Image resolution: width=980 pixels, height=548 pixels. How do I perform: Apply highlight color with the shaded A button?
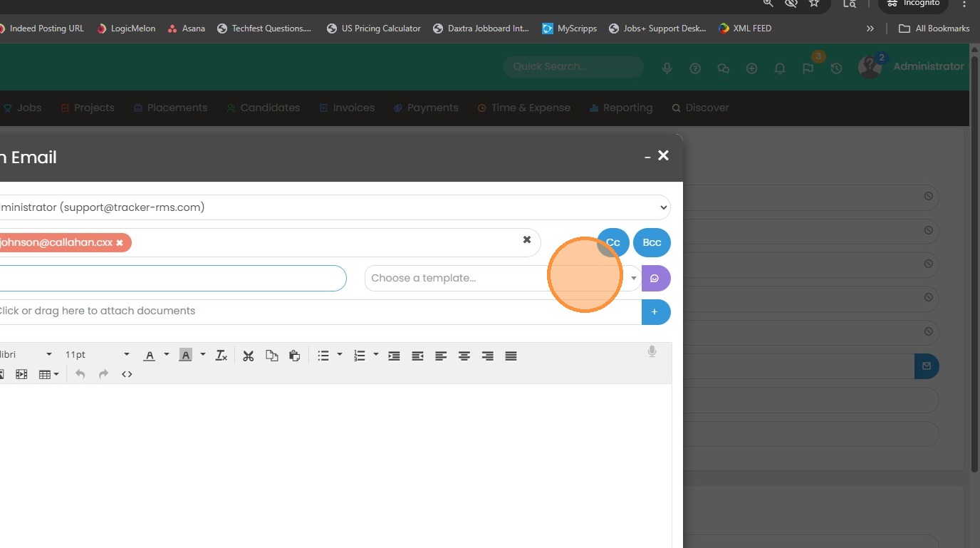click(x=185, y=356)
